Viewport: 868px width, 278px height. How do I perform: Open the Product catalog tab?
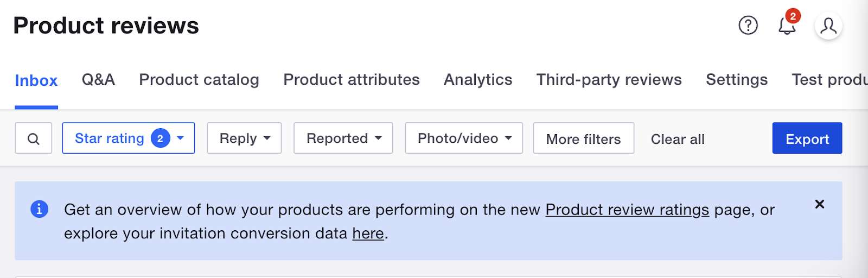click(x=199, y=80)
